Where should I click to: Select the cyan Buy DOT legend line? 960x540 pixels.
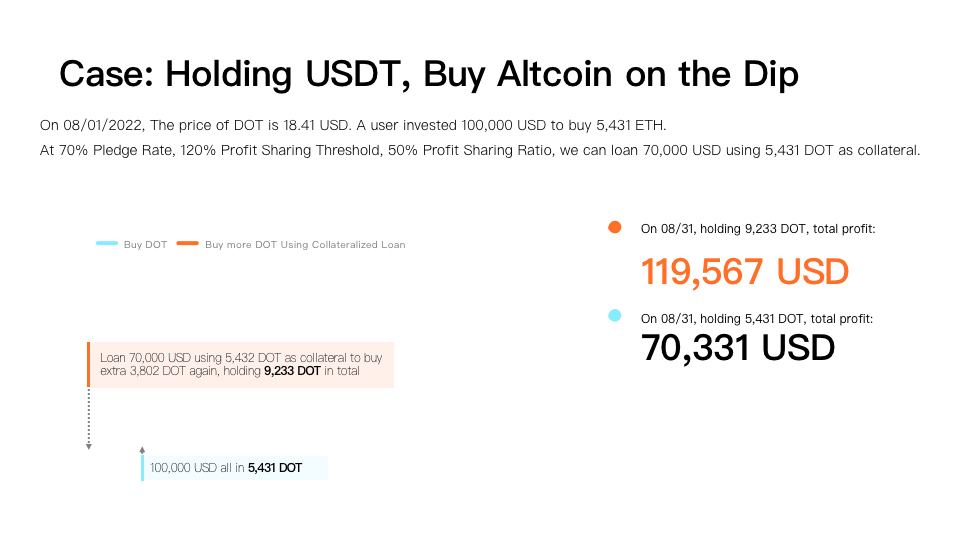click(x=107, y=244)
